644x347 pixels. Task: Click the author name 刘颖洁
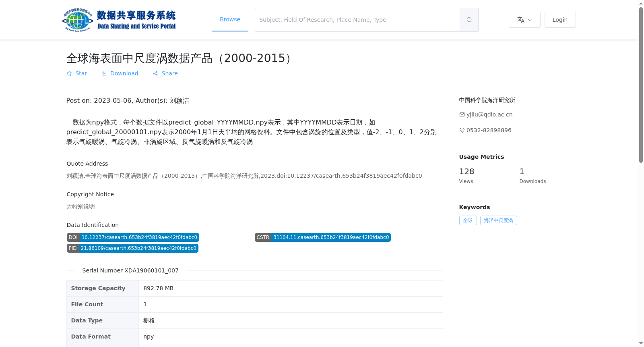pos(180,101)
